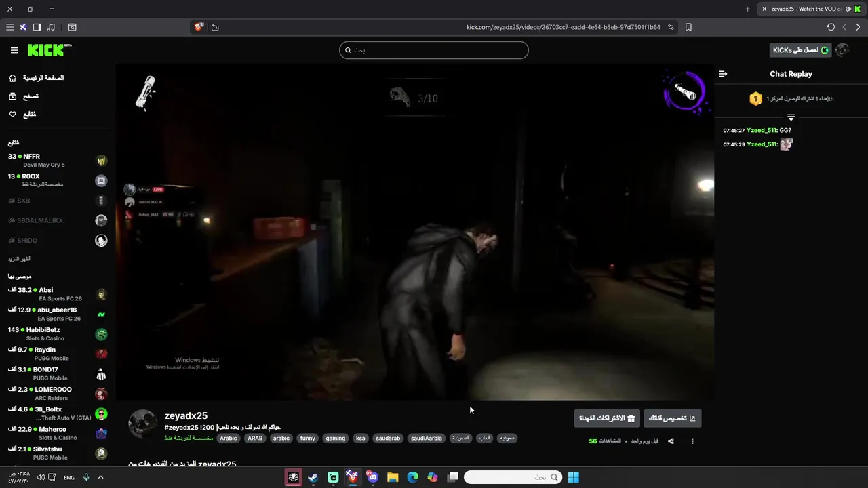Click the gold rank 1 badge

755,99
